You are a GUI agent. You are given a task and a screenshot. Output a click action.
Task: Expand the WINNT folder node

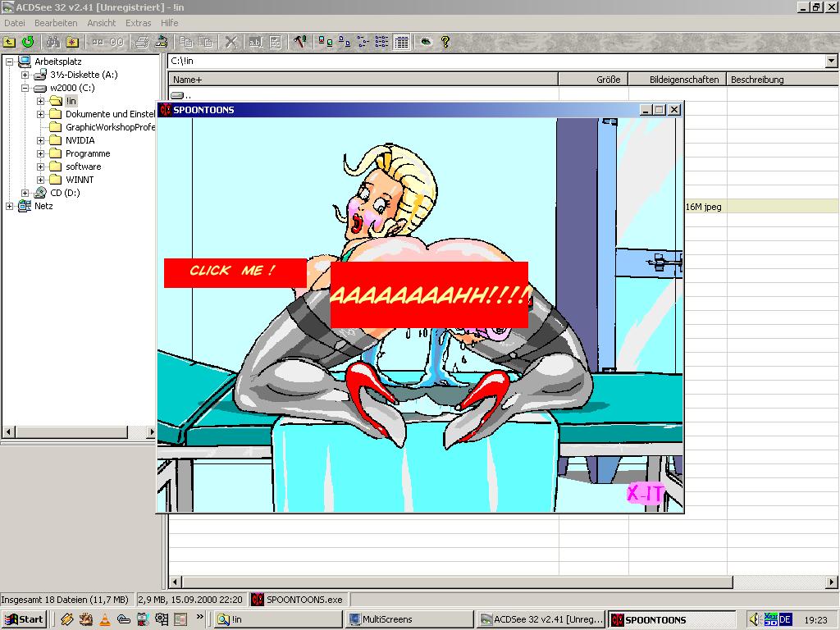[x=41, y=180]
